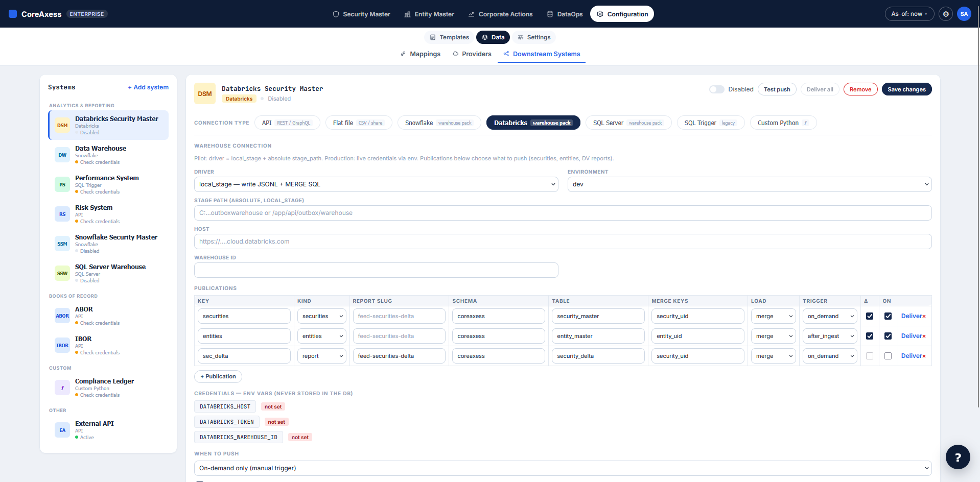Check ON checkbox for sec_delta row
Image resolution: width=980 pixels, height=482 pixels.
pyautogui.click(x=888, y=356)
